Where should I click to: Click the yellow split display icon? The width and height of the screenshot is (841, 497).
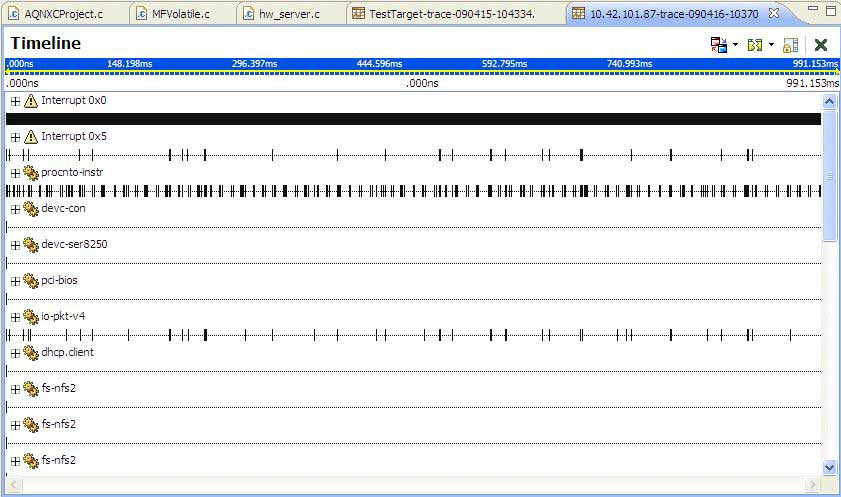(x=754, y=45)
